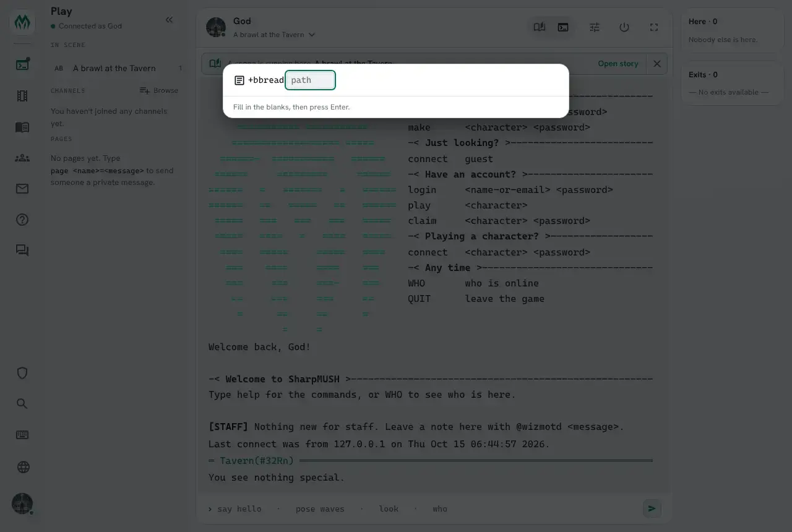792x532 pixels.
Task: Click Browse channels button
Action: click(159, 90)
